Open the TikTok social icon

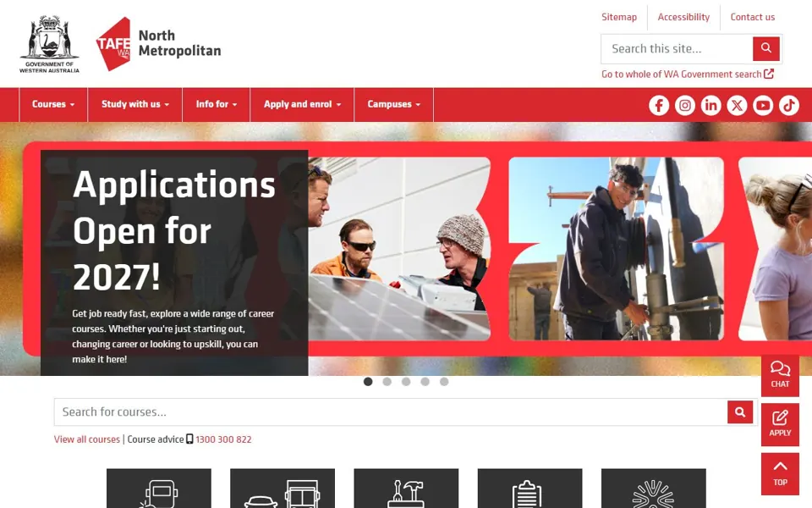point(789,105)
